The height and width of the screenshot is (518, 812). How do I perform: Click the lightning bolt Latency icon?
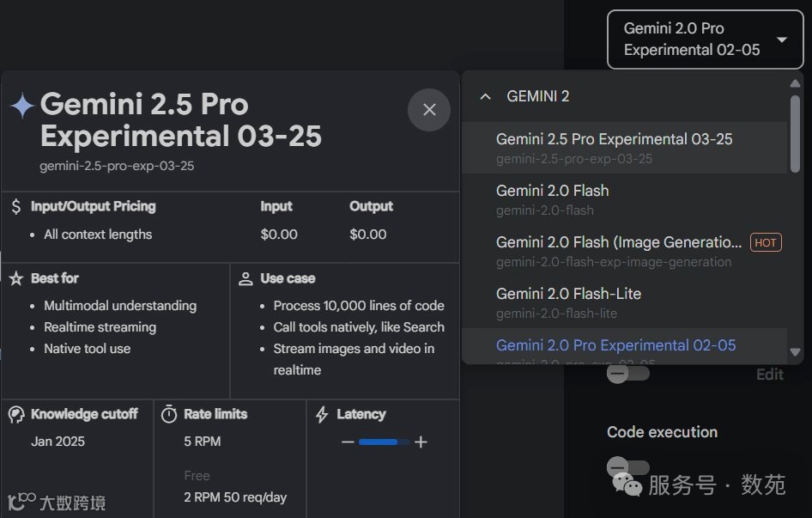coord(322,414)
